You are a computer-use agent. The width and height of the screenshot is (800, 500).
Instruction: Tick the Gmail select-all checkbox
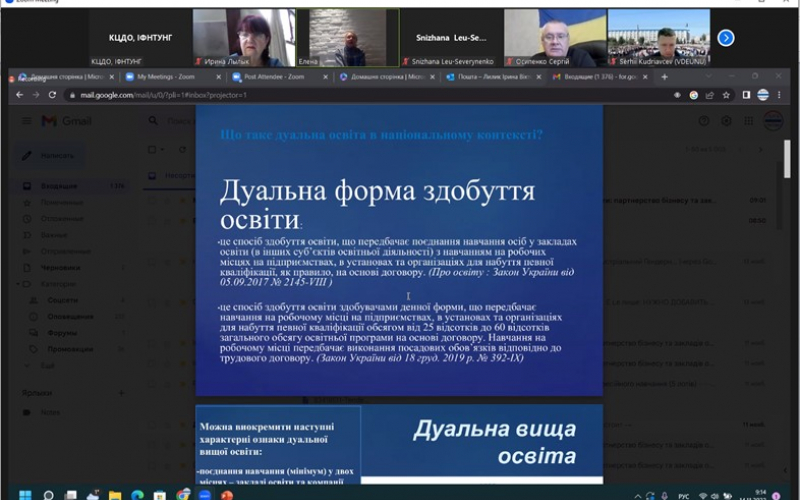tap(152, 149)
